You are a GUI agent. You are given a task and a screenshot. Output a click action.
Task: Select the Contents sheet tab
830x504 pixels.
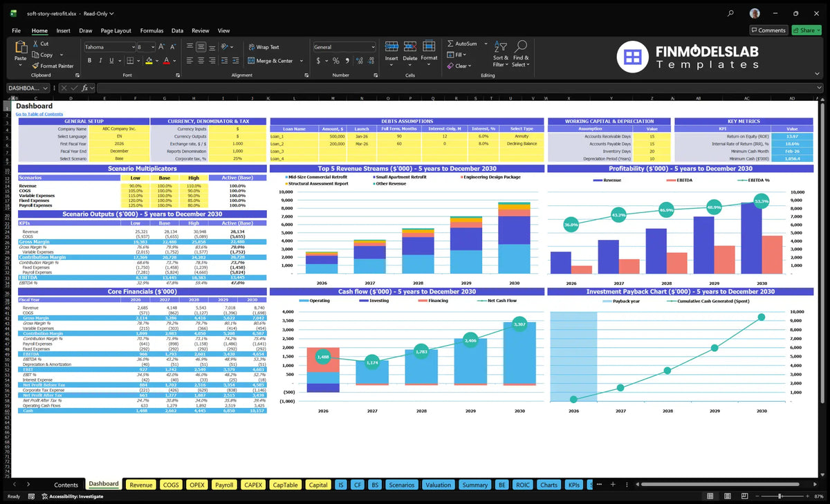click(66, 485)
